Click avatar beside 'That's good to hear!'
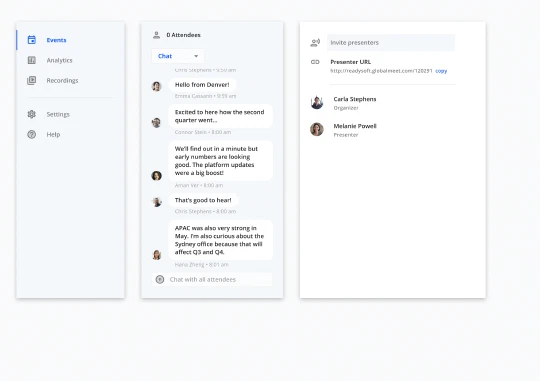This screenshot has width=540, height=381. tap(157, 202)
